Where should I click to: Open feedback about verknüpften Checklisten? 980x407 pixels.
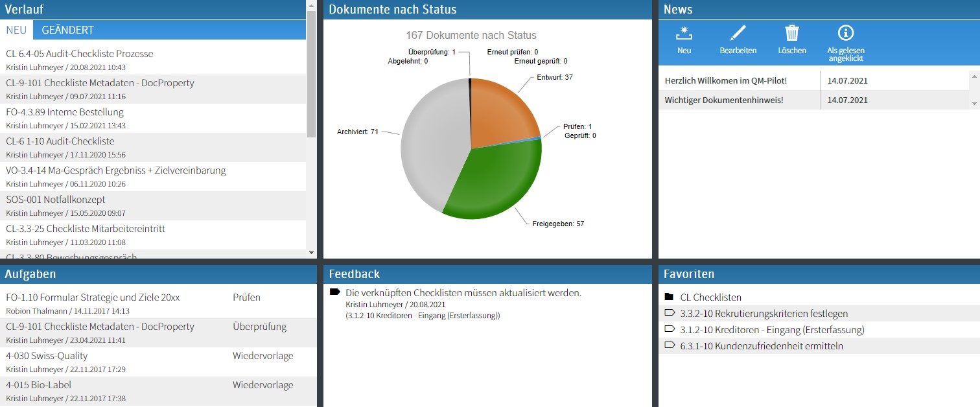(x=463, y=293)
